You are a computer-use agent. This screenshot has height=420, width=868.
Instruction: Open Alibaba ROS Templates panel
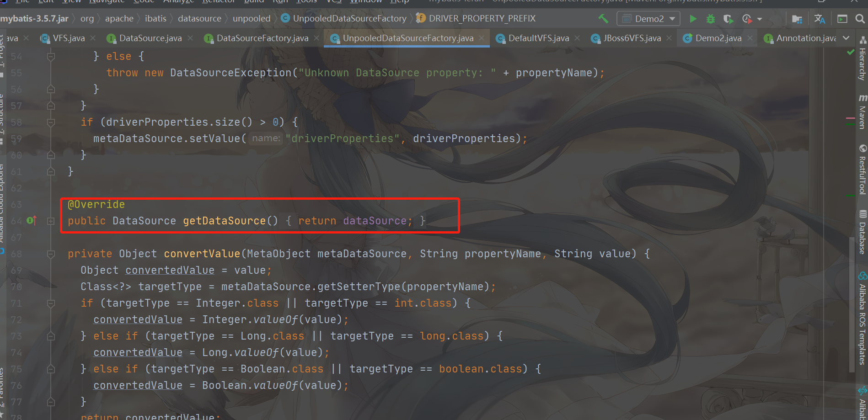(x=862, y=319)
